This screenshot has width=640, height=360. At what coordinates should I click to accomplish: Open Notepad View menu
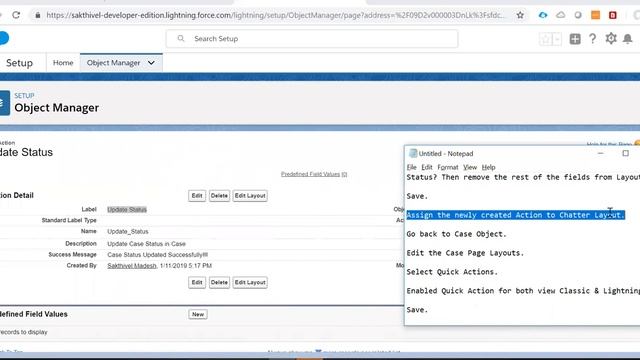point(470,167)
